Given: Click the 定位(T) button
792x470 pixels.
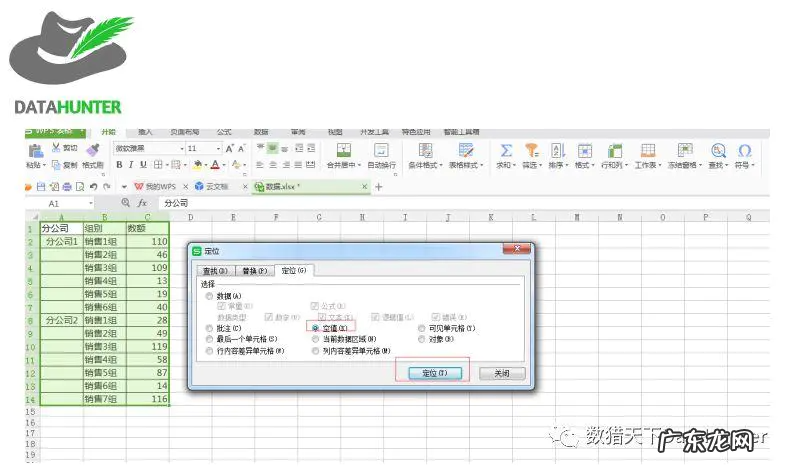Looking at the screenshot, I should click(x=435, y=373).
